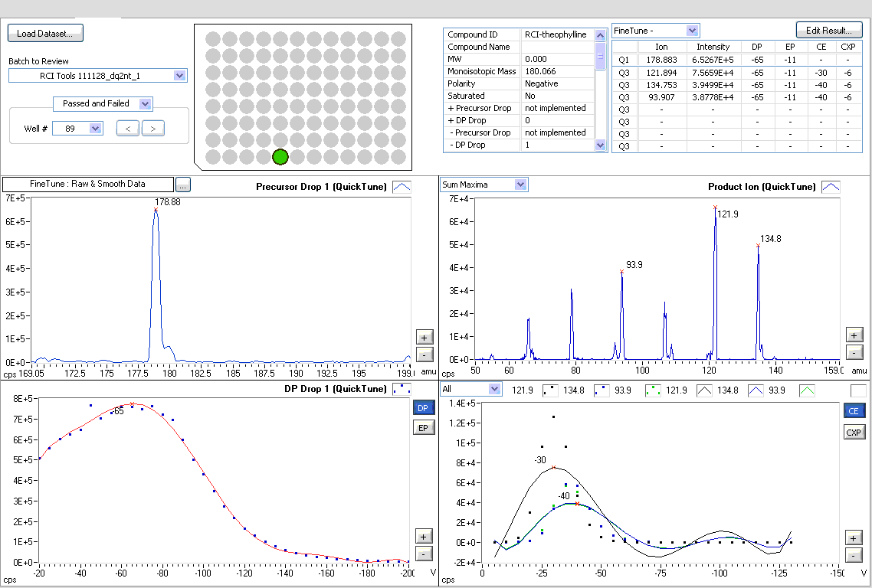Click the Intensity column header
The image size is (872, 588).
(x=713, y=47)
